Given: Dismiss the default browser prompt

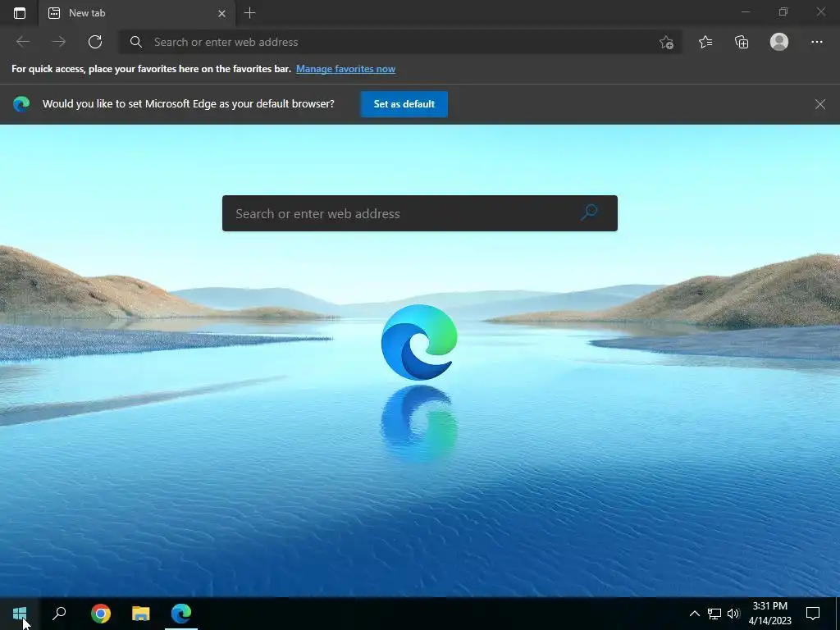Looking at the screenshot, I should point(819,104).
